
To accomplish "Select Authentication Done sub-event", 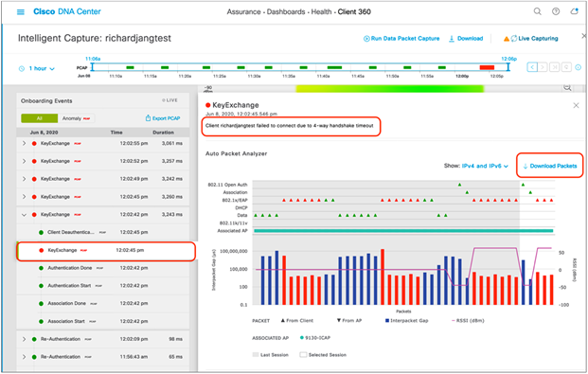I will point(103,268).
